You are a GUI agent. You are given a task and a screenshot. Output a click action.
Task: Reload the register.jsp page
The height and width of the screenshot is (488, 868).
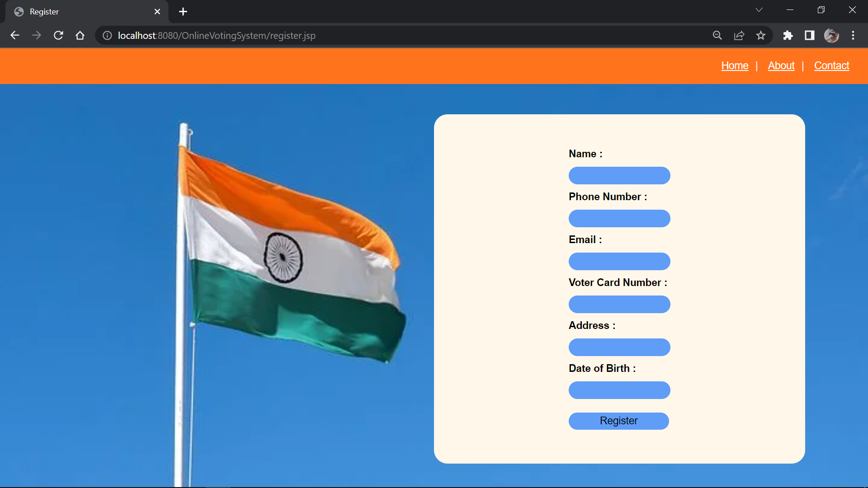point(58,35)
